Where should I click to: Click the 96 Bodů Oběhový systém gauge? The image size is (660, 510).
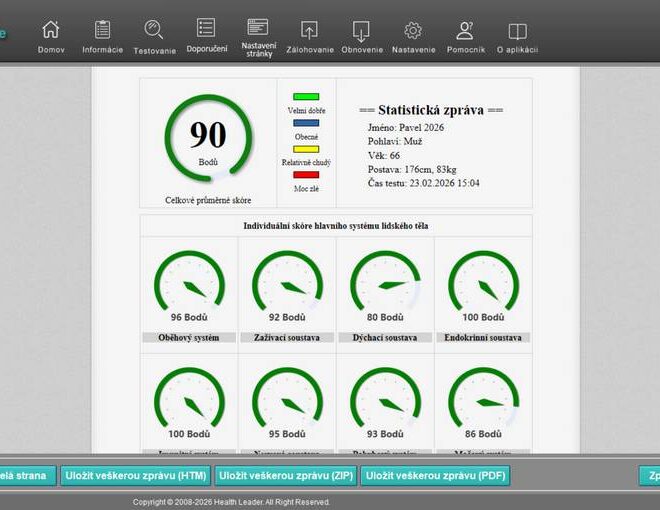coord(189,285)
